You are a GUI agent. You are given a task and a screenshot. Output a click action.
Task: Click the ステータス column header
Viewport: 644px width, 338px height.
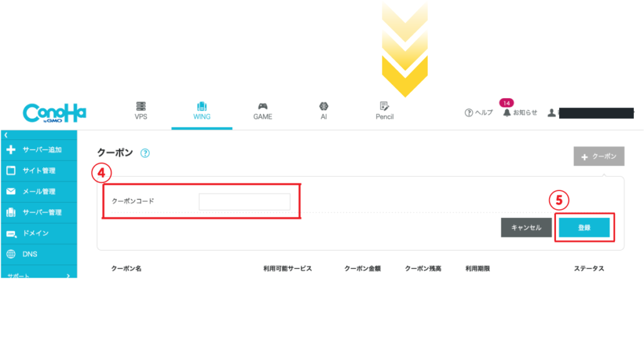pos(589,268)
